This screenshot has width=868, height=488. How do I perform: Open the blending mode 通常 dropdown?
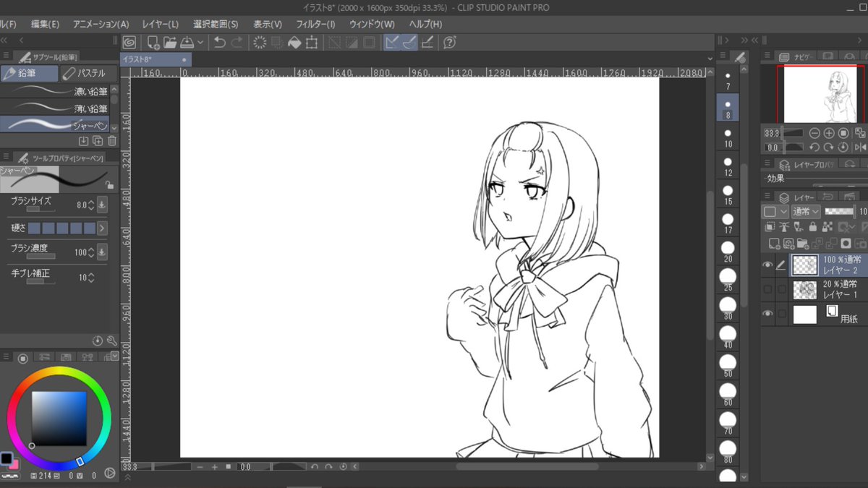pyautogui.click(x=806, y=212)
